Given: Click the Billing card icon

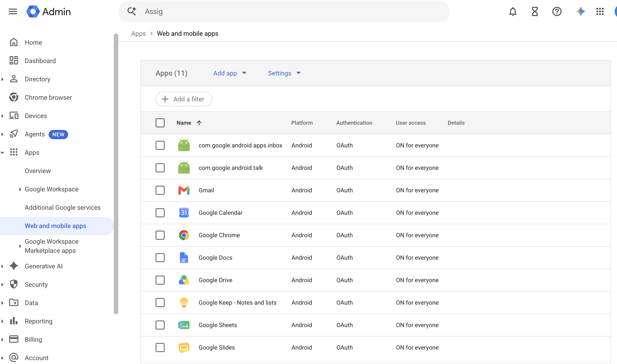Looking at the screenshot, I should (14, 339).
